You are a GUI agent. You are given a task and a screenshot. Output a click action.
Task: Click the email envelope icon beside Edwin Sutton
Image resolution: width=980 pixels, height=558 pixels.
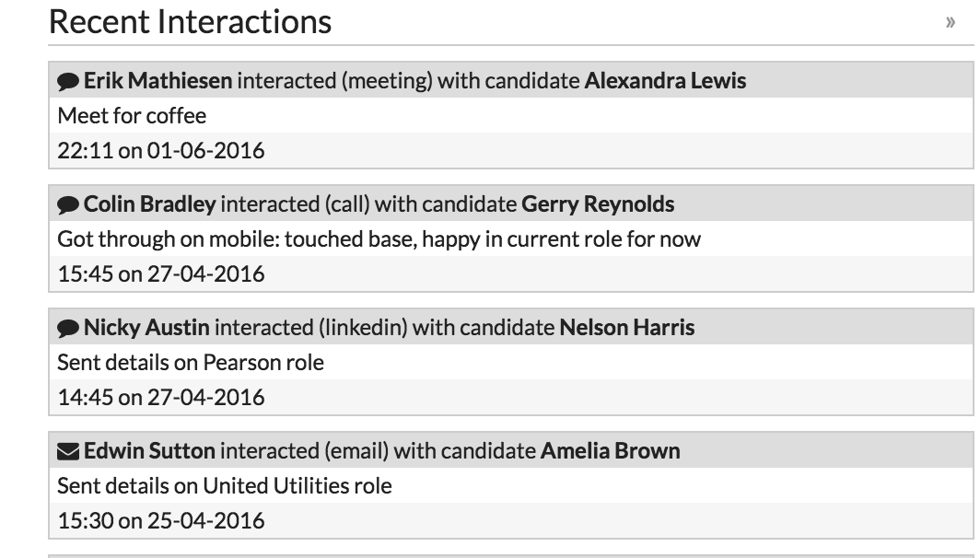[68, 451]
